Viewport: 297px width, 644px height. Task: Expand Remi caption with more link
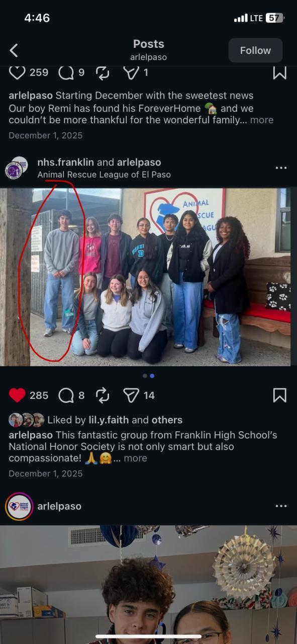(x=262, y=120)
